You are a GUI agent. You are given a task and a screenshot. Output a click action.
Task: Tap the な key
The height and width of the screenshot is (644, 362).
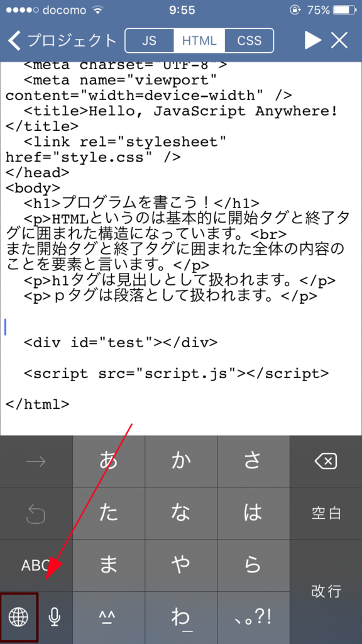181,514
